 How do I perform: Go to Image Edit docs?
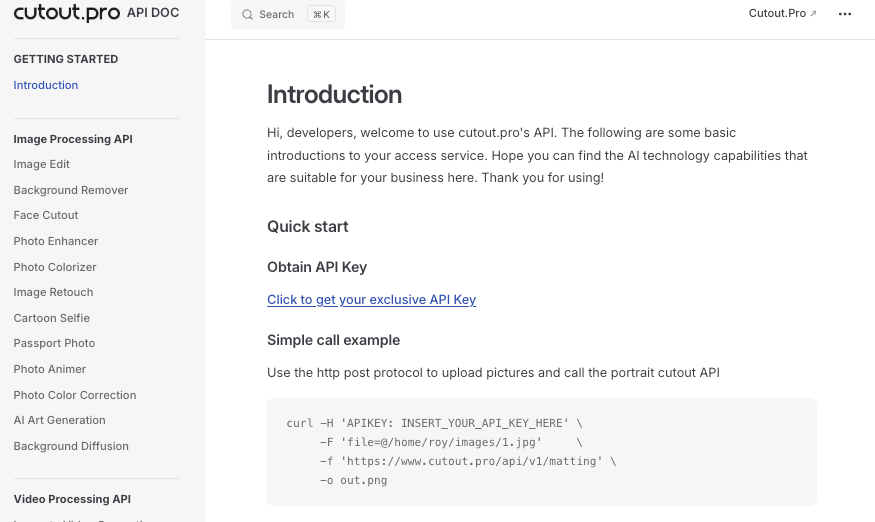(x=42, y=164)
